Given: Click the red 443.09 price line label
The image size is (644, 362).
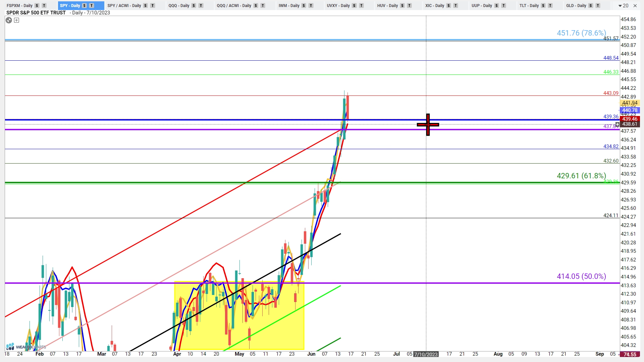Looking at the screenshot, I should point(611,93).
